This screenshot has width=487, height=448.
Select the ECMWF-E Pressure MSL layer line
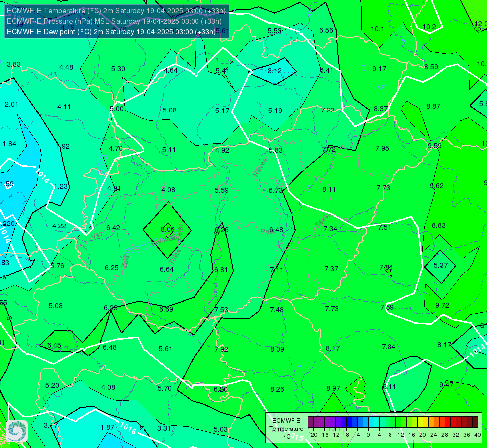pos(114,21)
